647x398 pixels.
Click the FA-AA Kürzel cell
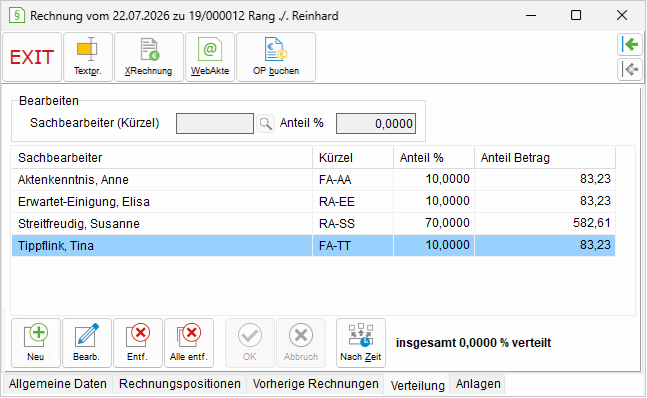click(353, 179)
